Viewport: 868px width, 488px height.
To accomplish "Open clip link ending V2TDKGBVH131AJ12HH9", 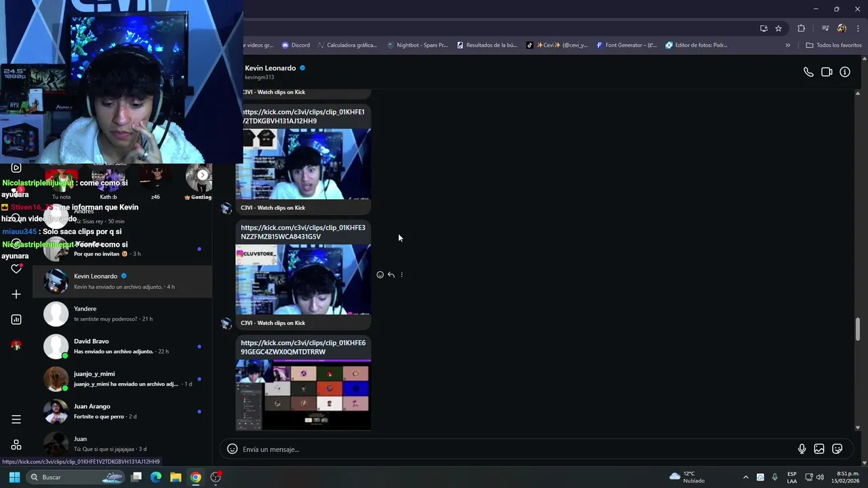I will point(302,117).
